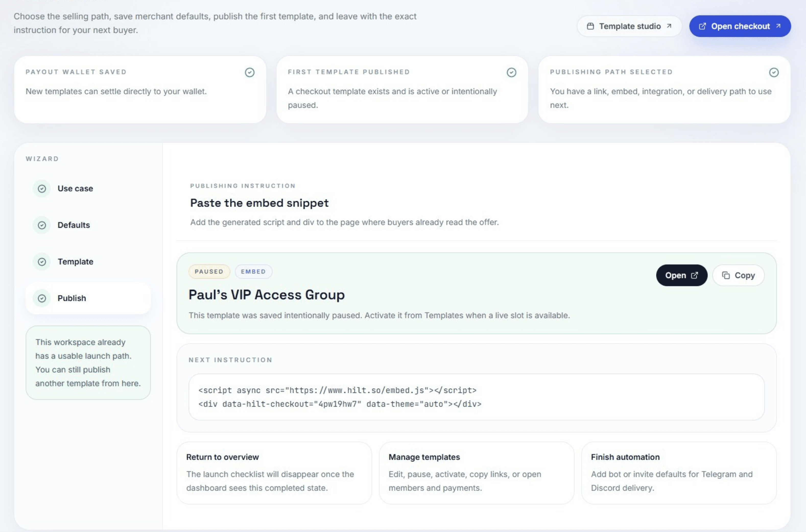Click the check icon next to Defaults
The width and height of the screenshot is (806, 532).
[42, 225]
